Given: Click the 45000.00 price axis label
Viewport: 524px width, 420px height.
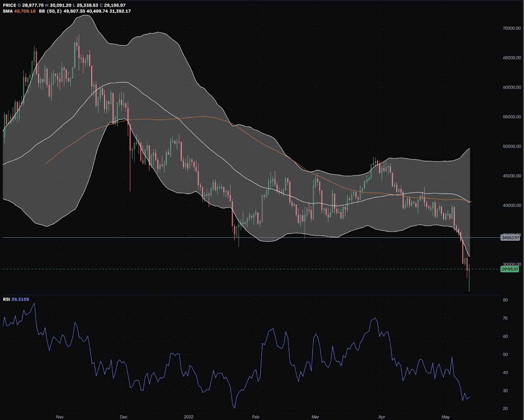Looking at the screenshot, I should (x=512, y=176).
